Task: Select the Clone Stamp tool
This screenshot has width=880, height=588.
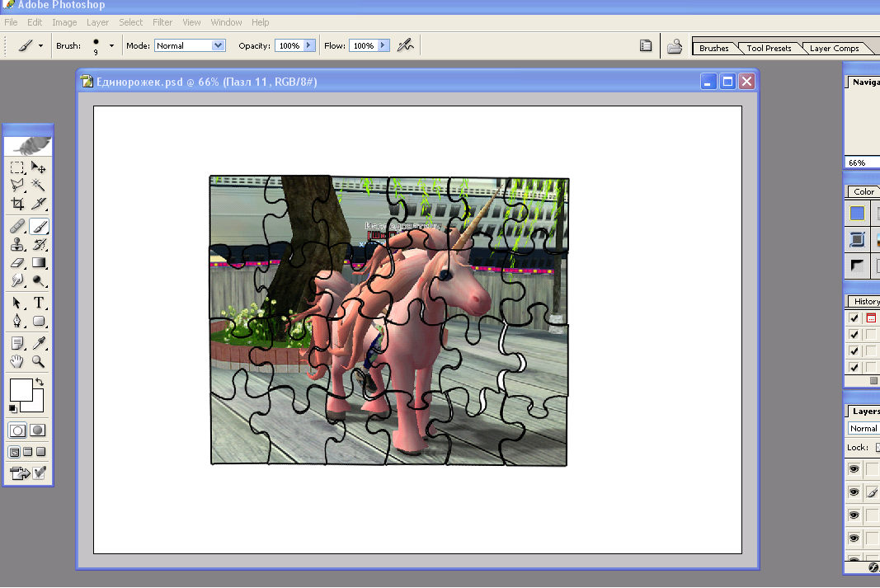Action: (17, 244)
